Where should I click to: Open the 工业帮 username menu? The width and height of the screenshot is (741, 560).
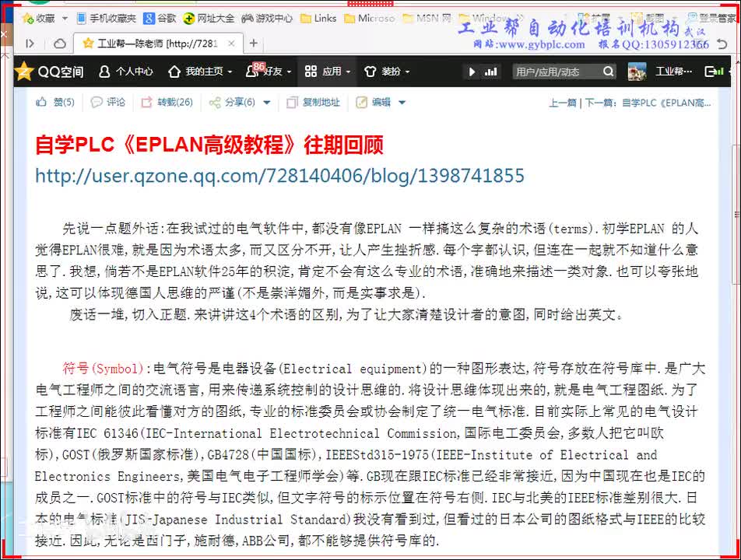pos(673,72)
